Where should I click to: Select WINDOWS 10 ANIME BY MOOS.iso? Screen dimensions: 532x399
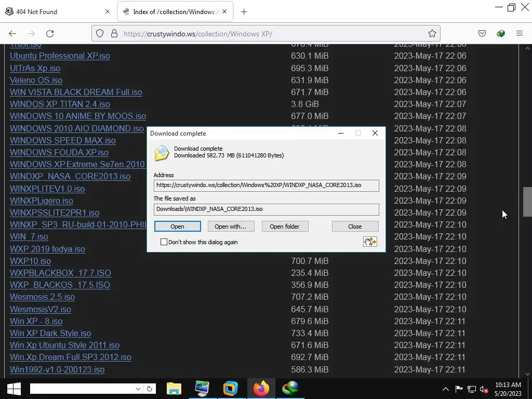coord(78,116)
